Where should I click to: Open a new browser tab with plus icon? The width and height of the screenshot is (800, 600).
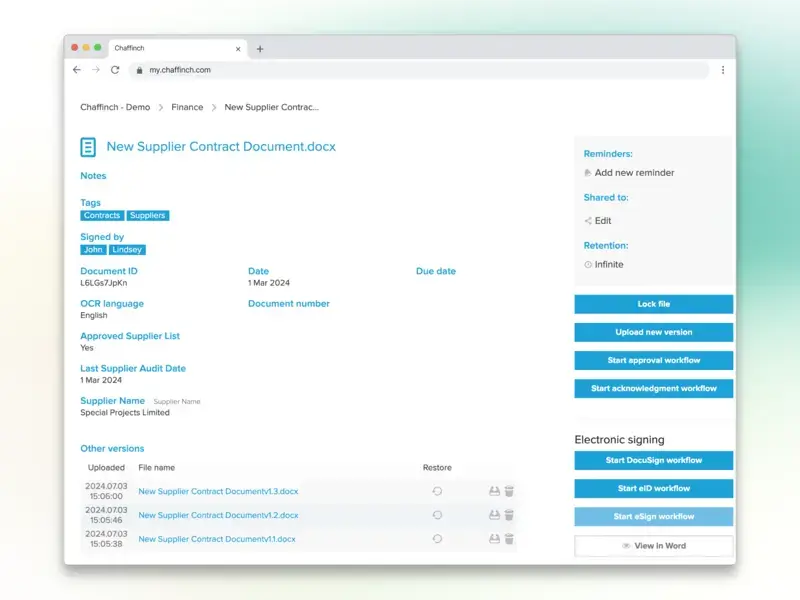tap(260, 49)
